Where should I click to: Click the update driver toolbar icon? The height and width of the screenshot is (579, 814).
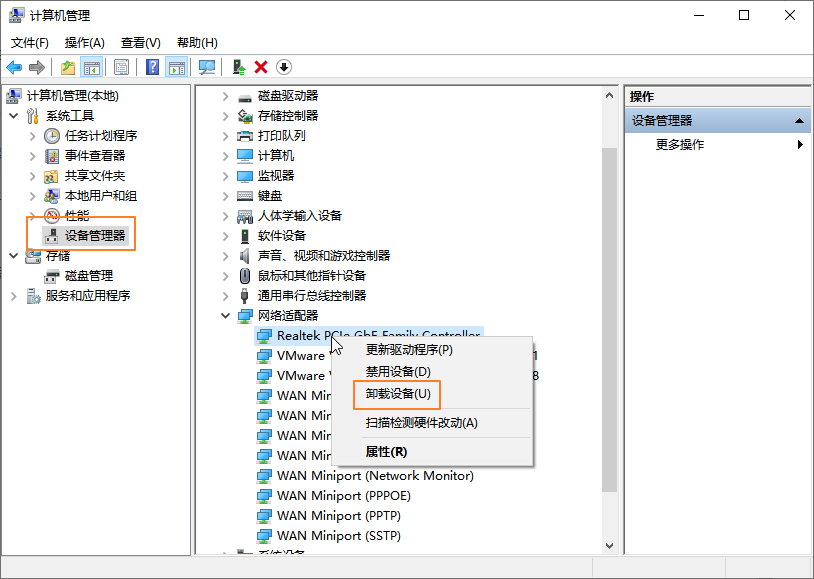[238, 67]
